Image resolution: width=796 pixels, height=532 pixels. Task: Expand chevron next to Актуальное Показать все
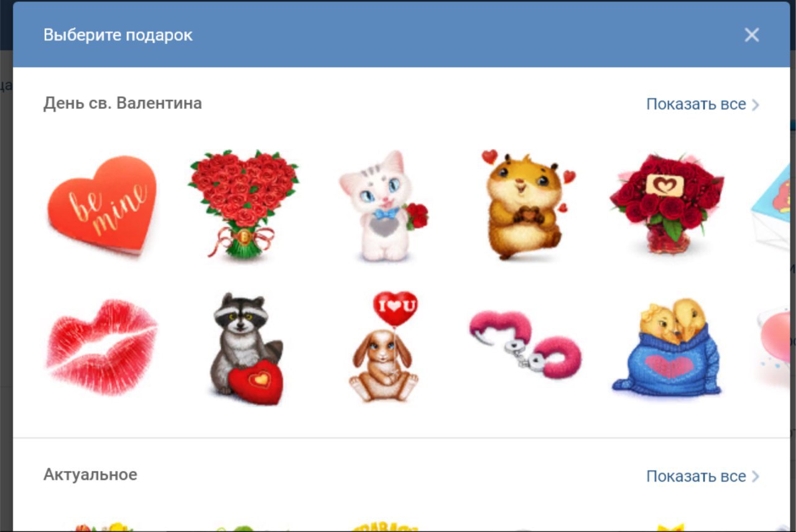point(756,477)
